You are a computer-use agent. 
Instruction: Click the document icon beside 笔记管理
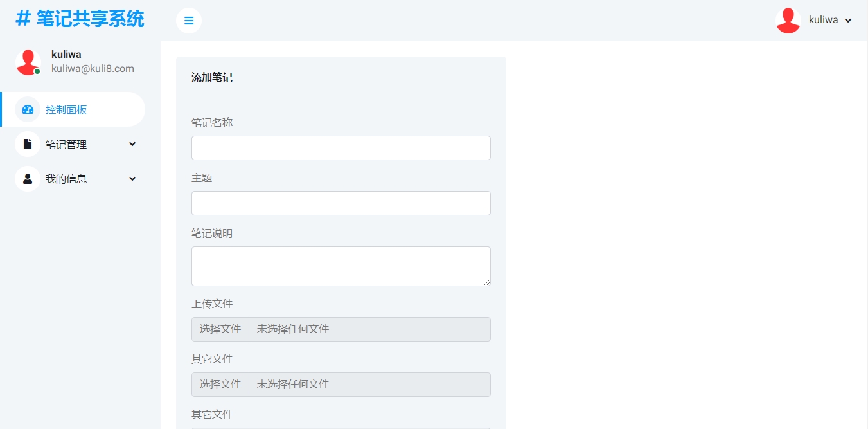[28, 144]
